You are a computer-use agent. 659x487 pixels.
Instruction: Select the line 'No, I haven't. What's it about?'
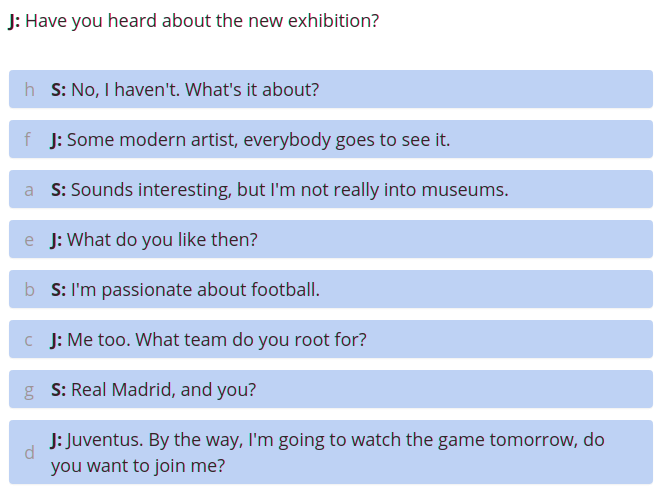click(331, 89)
